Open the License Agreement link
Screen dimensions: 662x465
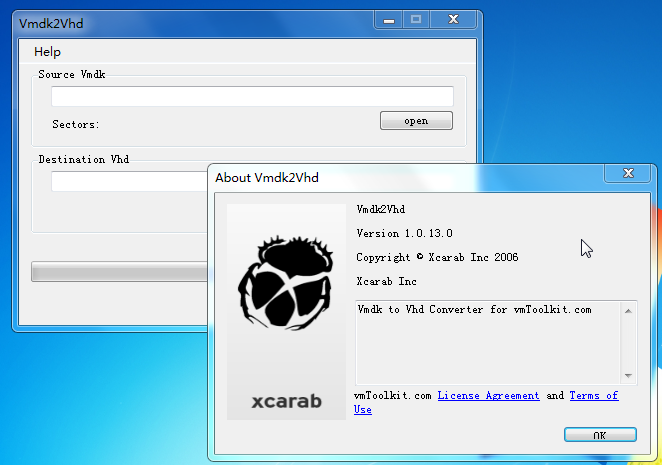488,396
